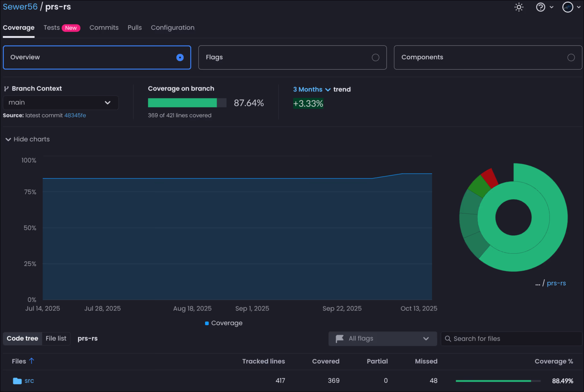This screenshot has height=392, width=584.
Task: Select the Components radio option
Action: tap(571, 57)
